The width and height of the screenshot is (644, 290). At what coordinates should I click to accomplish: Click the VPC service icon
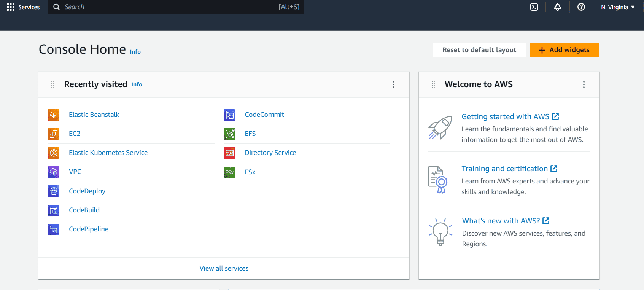(54, 172)
